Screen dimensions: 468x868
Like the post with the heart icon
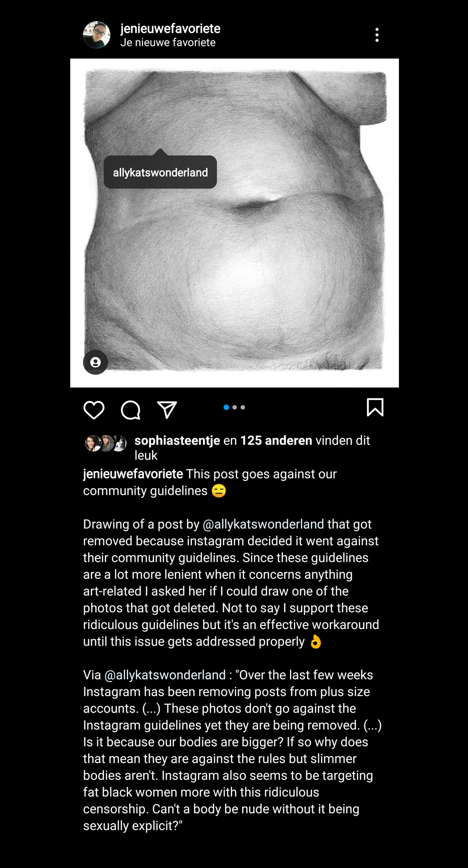[x=94, y=410]
